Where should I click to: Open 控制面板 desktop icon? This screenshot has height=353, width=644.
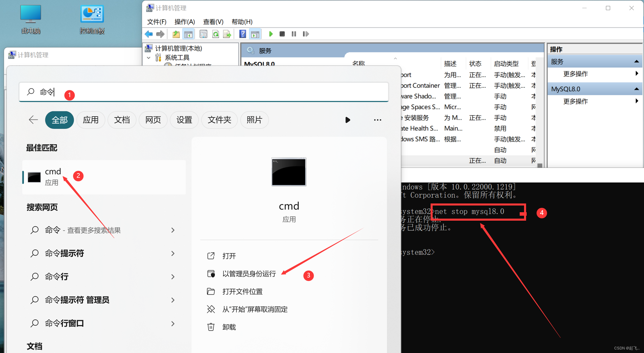coord(92,19)
